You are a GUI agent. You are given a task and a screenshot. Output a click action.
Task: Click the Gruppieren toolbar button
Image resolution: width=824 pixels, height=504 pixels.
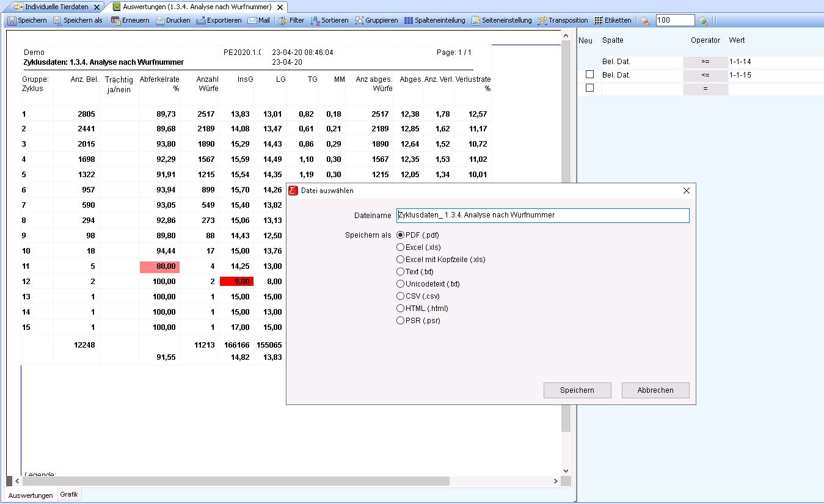click(x=376, y=20)
